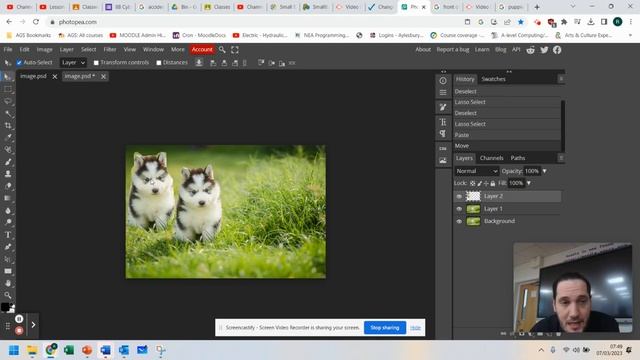Open the History panel options menu

[x=561, y=79]
